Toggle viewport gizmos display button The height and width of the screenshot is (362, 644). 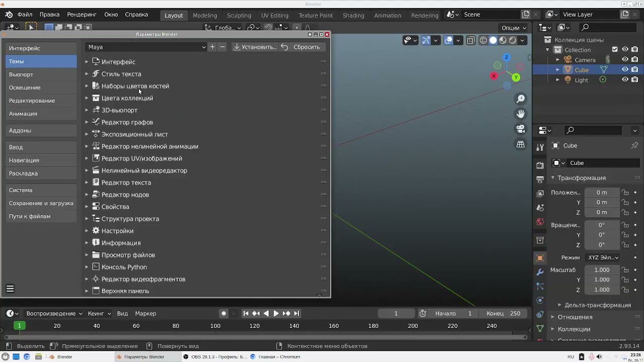(426, 40)
